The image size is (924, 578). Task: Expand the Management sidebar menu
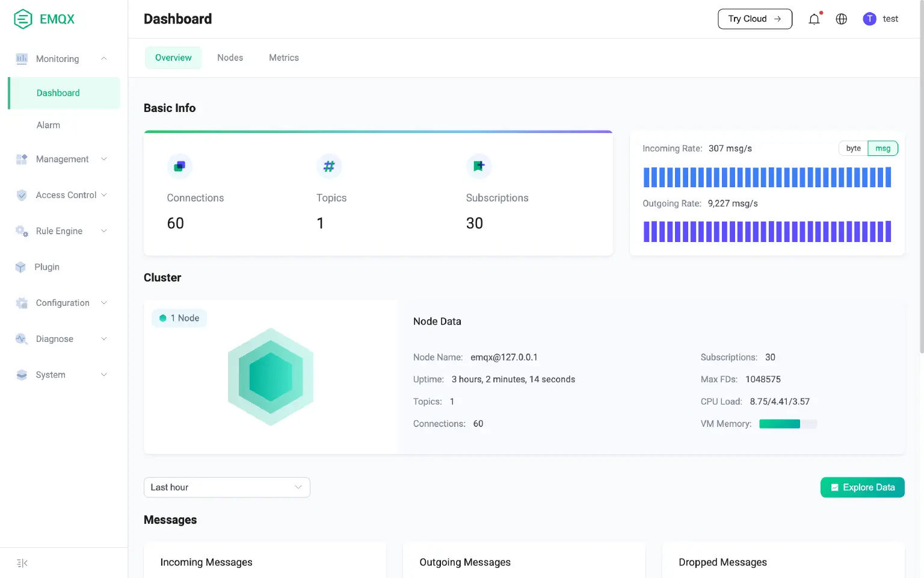pyautogui.click(x=62, y=159)
